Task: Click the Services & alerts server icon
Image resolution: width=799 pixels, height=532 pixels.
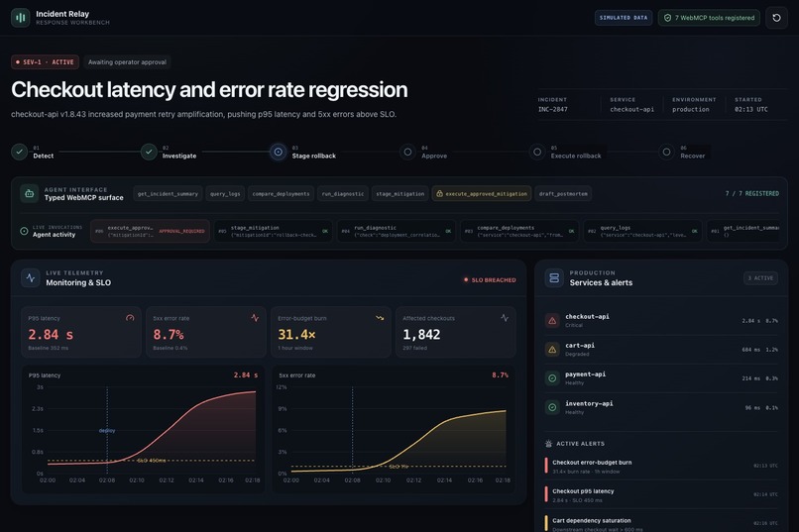Action: coord(554,278)
